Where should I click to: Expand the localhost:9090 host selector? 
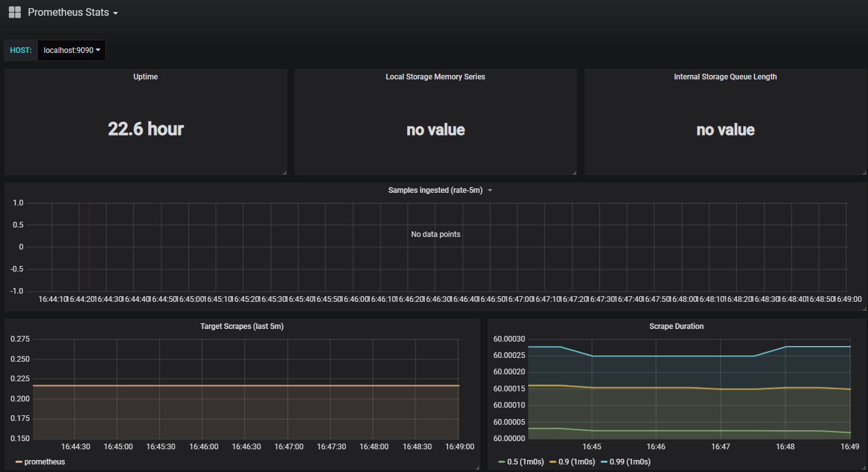tap(72, 50)
